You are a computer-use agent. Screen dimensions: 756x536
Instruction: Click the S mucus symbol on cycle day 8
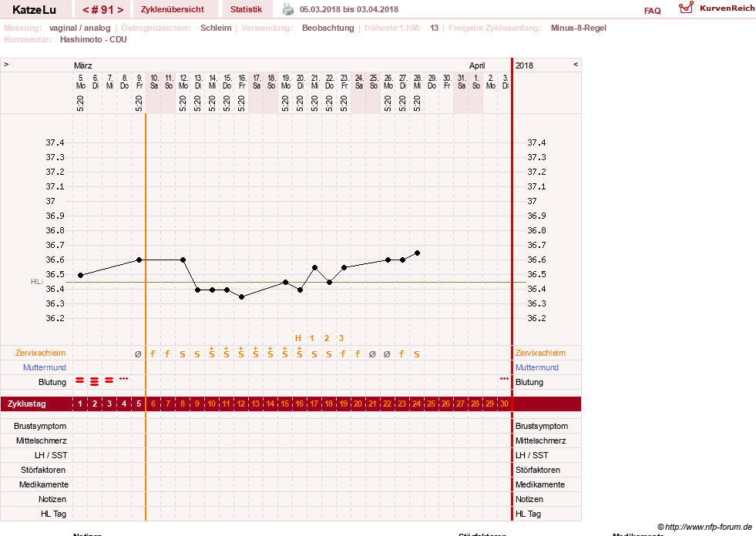(182, 354)
